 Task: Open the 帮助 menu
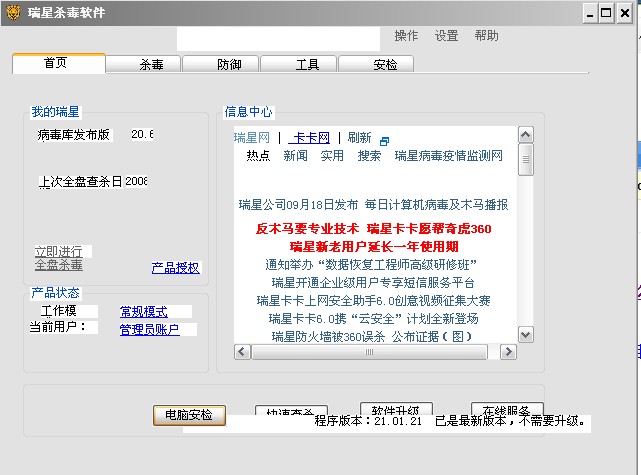coord(486,36)
